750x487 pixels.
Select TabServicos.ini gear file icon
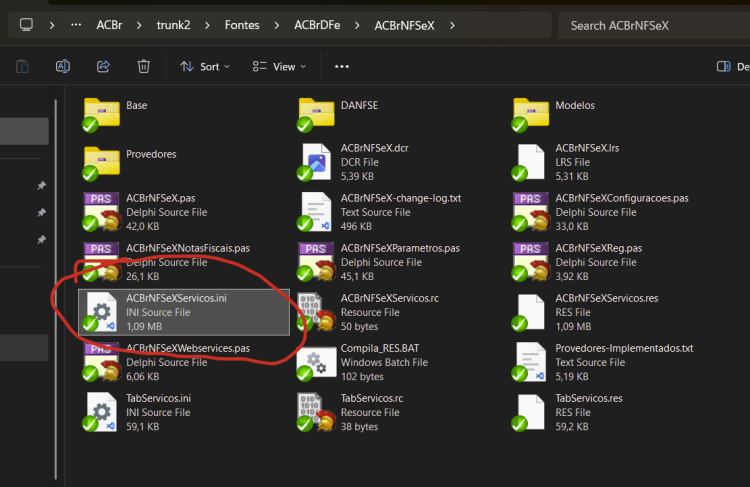coord(100,412)
